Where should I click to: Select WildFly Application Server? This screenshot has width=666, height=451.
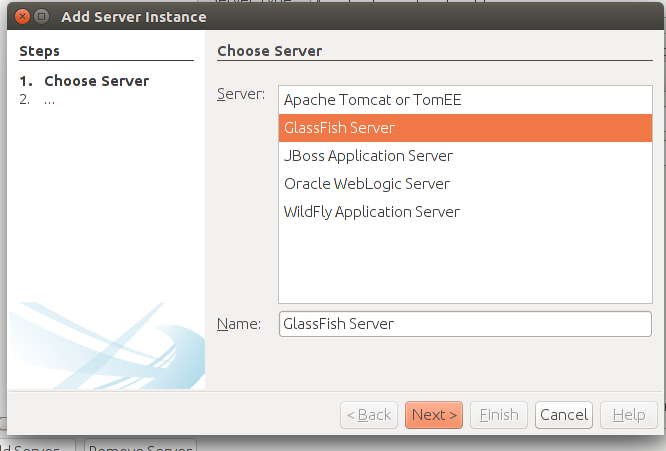tap(465, 212)
